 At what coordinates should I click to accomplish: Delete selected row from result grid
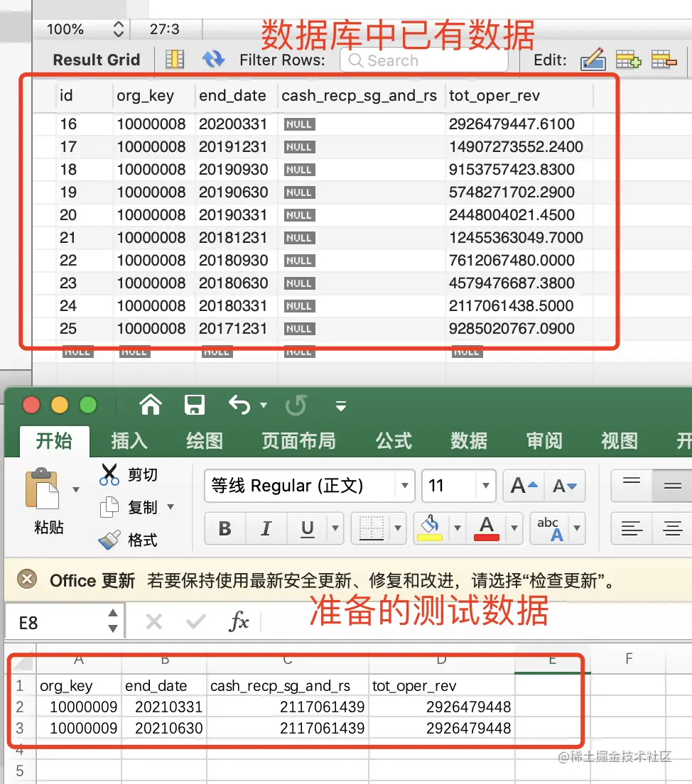tap(664, 60)
